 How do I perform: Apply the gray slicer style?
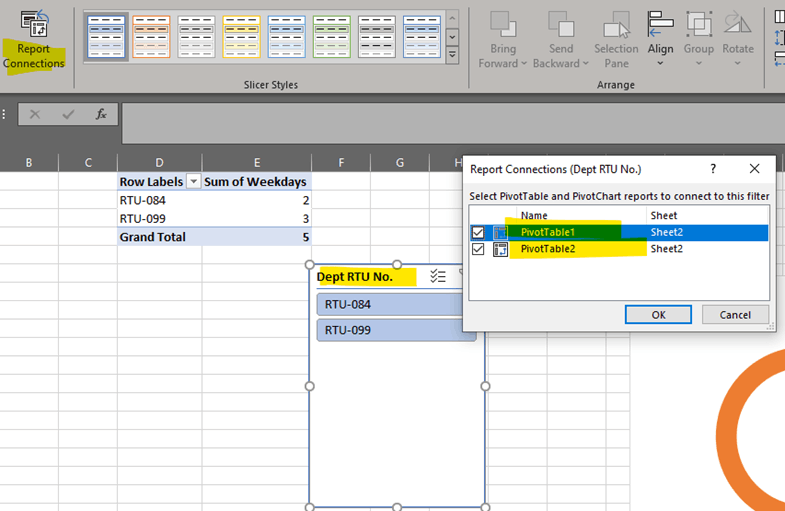point(196,37)
